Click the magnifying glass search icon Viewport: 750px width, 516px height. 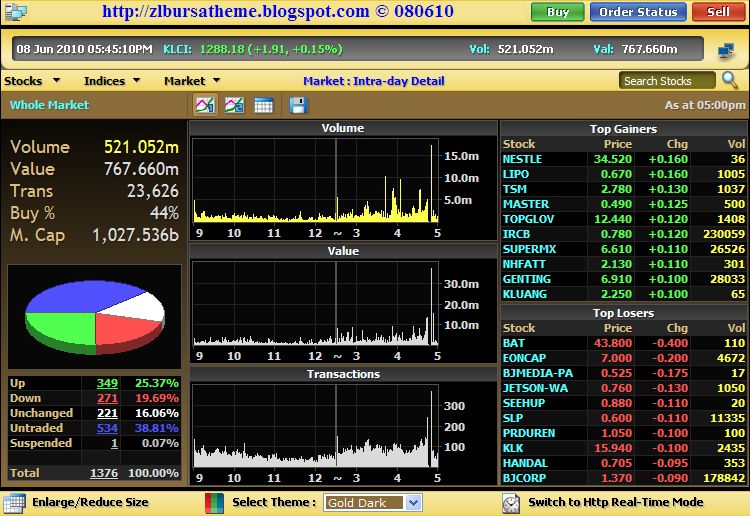tap(730, 80)
